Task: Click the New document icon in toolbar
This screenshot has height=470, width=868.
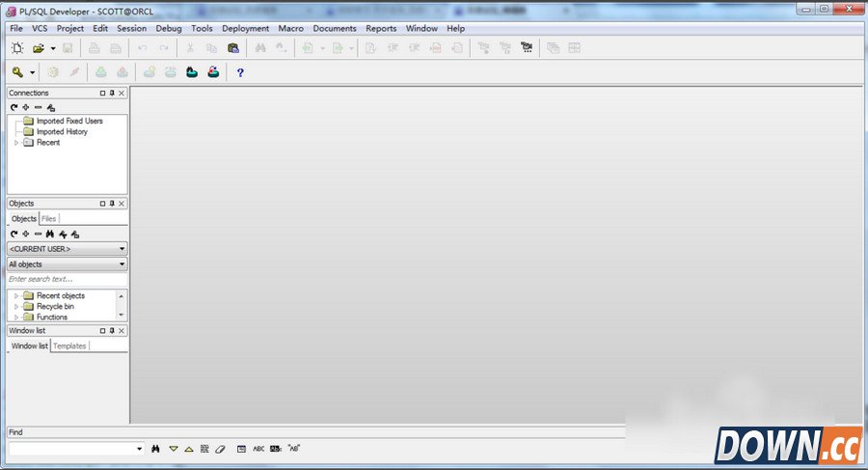Action: coord(17,48)
